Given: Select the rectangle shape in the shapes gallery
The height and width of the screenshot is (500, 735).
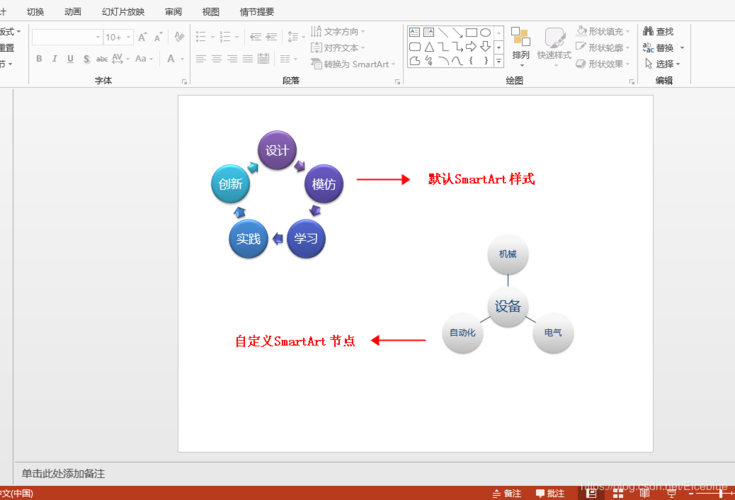Looking at the screenshot, I should (x=471, y=33).
